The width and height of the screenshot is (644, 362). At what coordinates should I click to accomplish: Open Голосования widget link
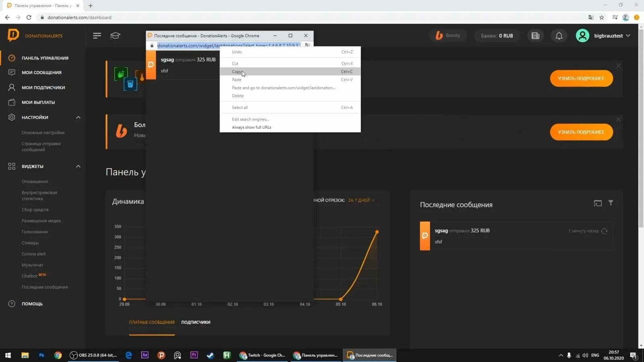coord(35,232)
